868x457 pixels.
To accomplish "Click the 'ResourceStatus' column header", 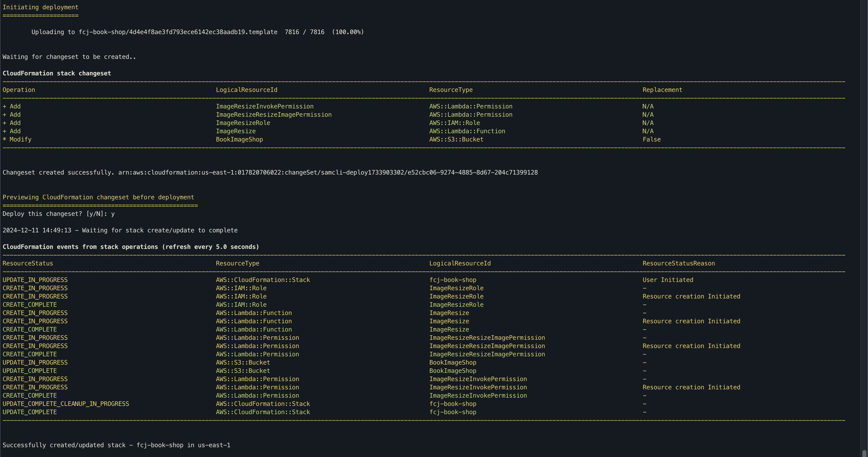I will [x=28, y=263].
